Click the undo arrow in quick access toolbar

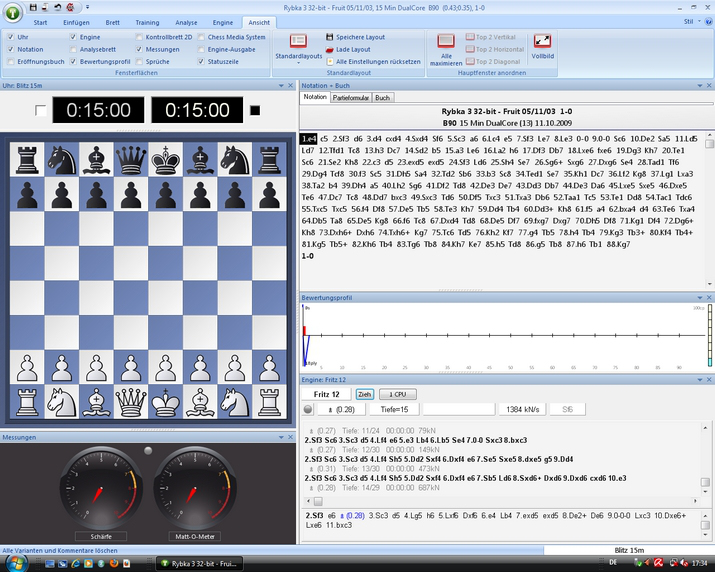click(57, 7)
